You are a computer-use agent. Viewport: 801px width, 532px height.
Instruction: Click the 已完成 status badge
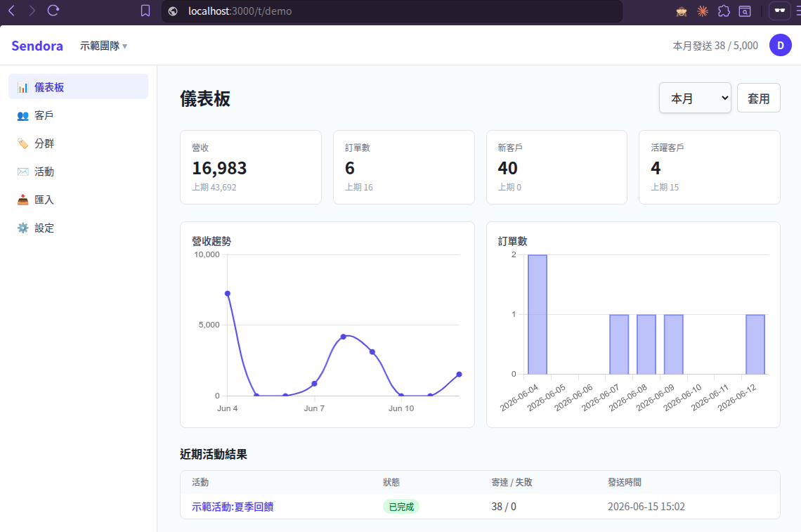(401, 507)
